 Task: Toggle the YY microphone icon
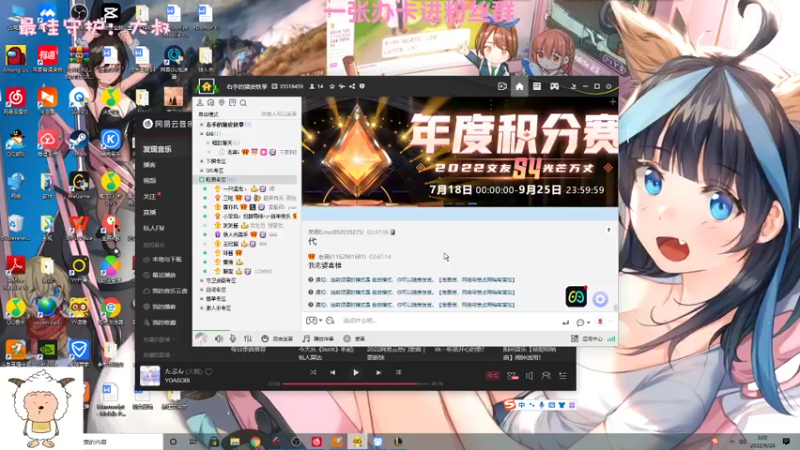click(233, 339)
